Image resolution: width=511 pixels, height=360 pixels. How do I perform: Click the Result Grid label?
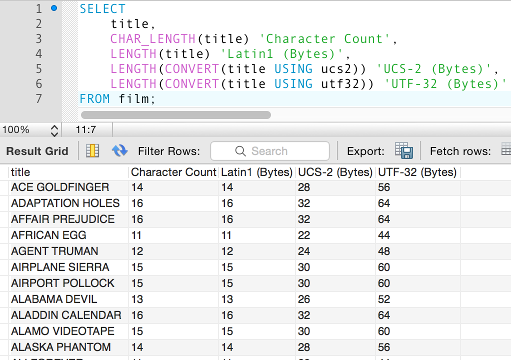pos(37,151)
